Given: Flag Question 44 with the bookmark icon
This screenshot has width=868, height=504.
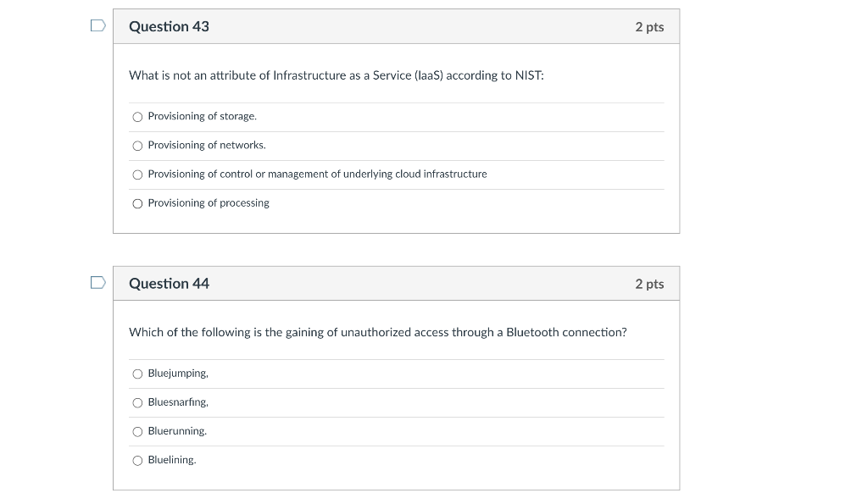Looking at the screenshot, I should coord(97,283).
